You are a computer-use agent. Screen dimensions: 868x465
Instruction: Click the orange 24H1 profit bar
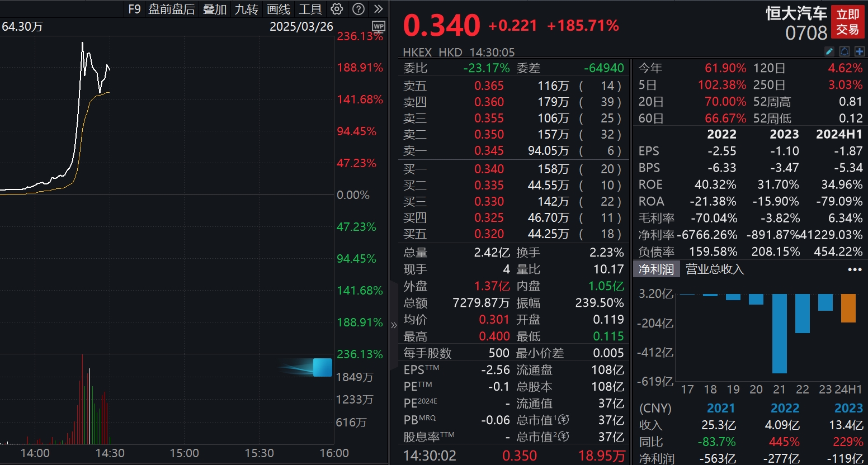[848, 308]
